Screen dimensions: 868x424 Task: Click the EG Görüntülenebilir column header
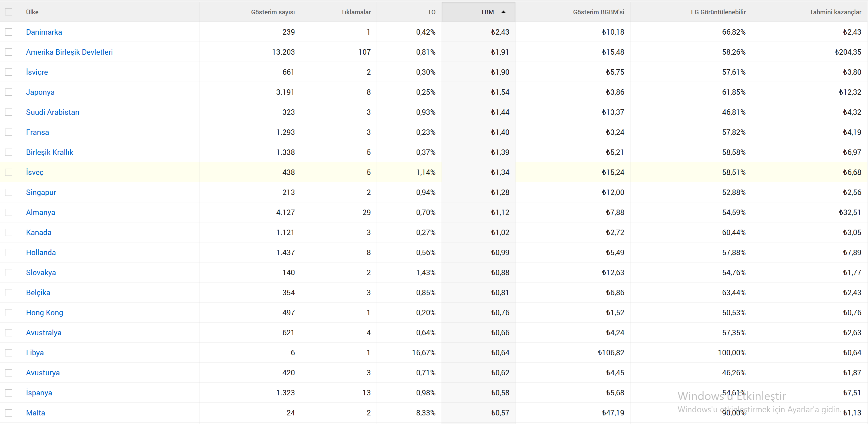(718, 12)
